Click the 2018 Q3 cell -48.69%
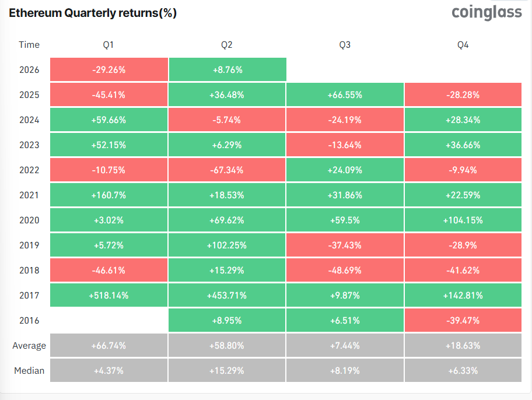 345,271
